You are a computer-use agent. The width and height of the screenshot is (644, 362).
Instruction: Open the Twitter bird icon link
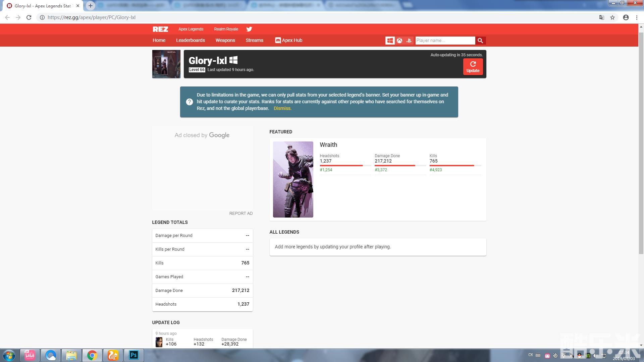pos(249,29)
